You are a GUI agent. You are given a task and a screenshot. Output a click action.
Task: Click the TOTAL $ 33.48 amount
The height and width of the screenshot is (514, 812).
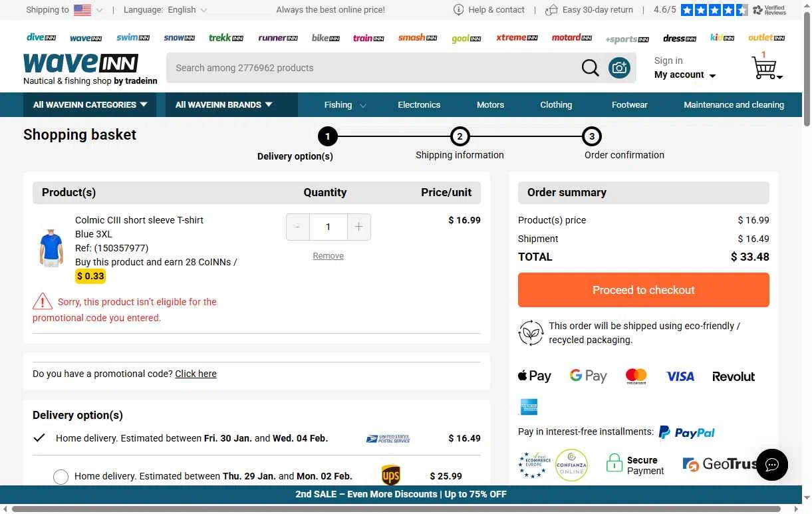pos(750,257)
